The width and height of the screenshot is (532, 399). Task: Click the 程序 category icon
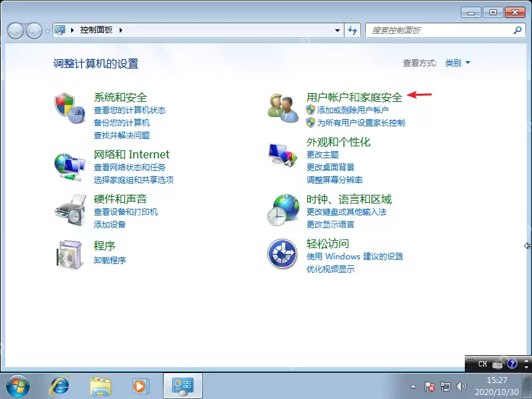tap(70, 255)
